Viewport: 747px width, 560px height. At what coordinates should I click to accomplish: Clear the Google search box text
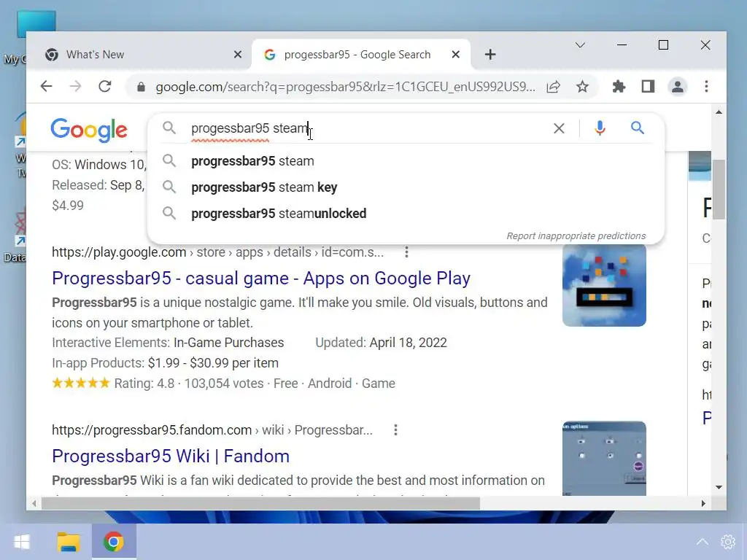pos(559,128)
